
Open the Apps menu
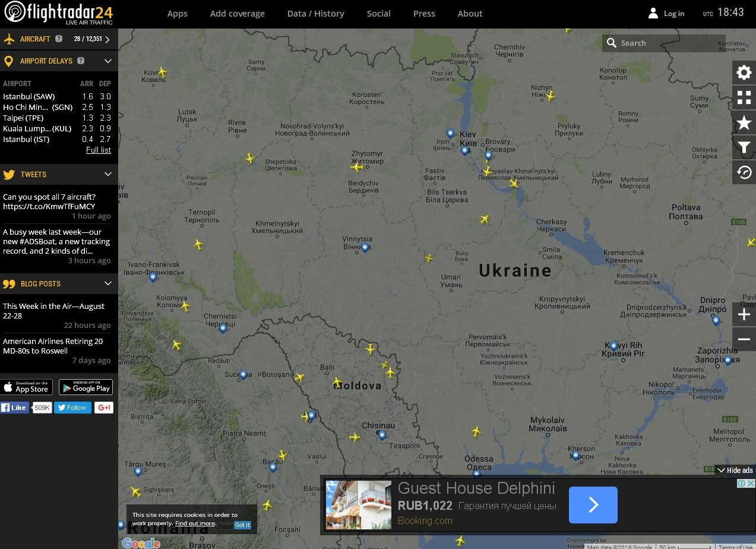click(177, 13)
